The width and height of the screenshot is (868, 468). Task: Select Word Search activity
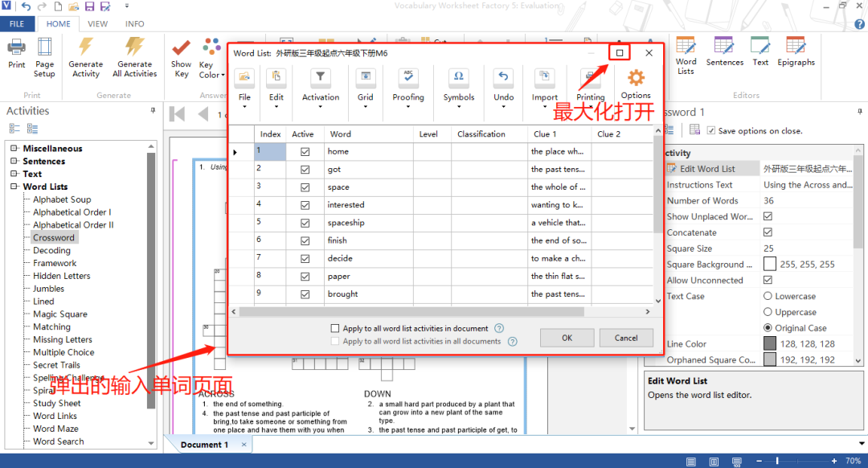click(x=58, y=441)
